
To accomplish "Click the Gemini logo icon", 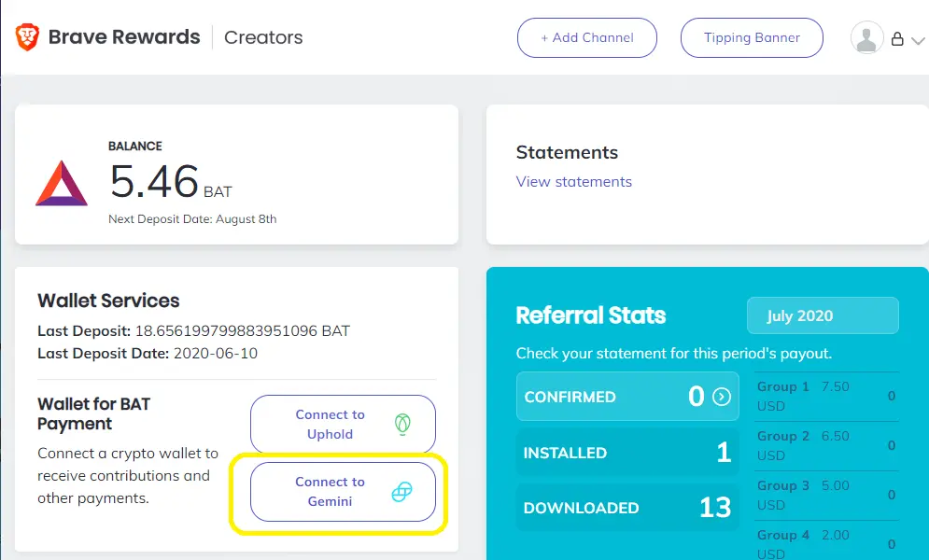I will pyautogui.click(x=401, y=491).
